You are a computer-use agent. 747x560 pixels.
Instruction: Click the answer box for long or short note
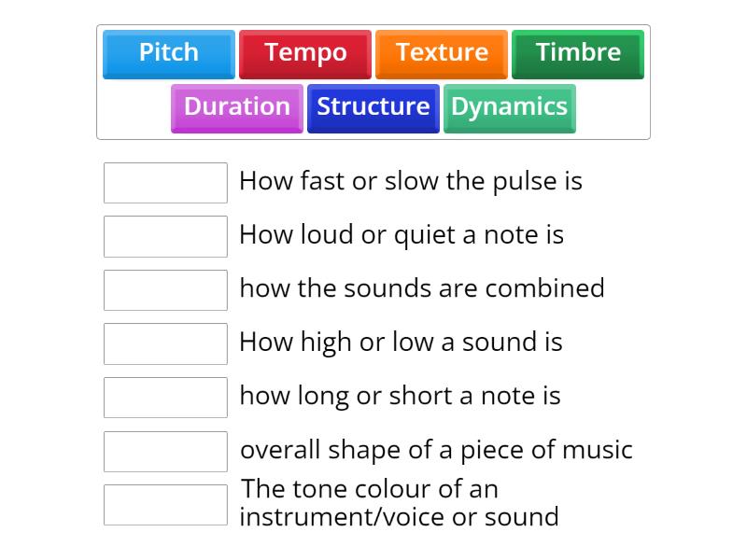165,397
